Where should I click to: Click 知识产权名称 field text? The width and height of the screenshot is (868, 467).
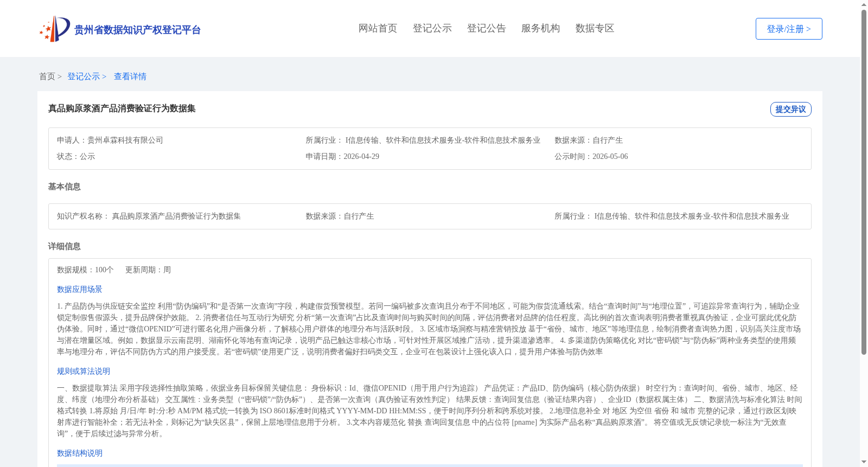(149, 216)
